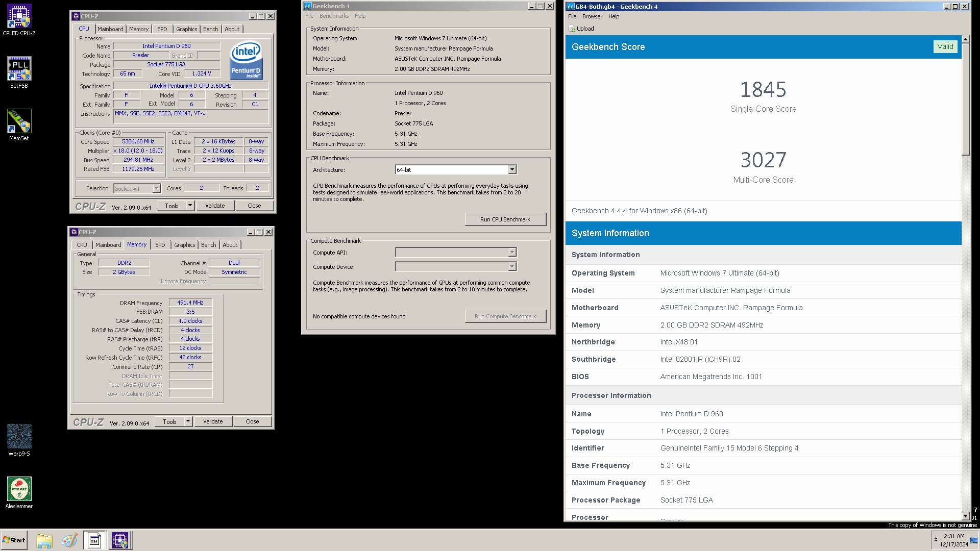The width and height of the screenshot is (980, 551).
Task: Click Show Desktop button beside clock
Action: [x=974, y=540]
